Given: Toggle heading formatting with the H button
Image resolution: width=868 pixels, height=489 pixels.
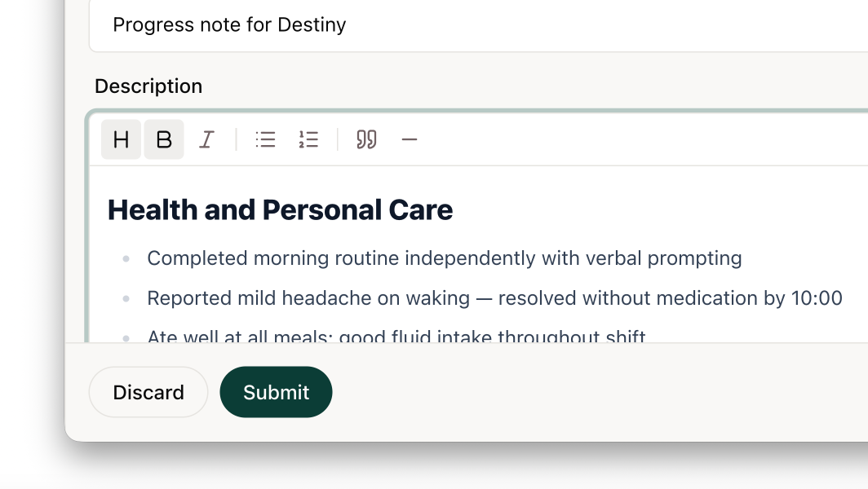Looking at the screenshot, I should [x=121, y=139].
